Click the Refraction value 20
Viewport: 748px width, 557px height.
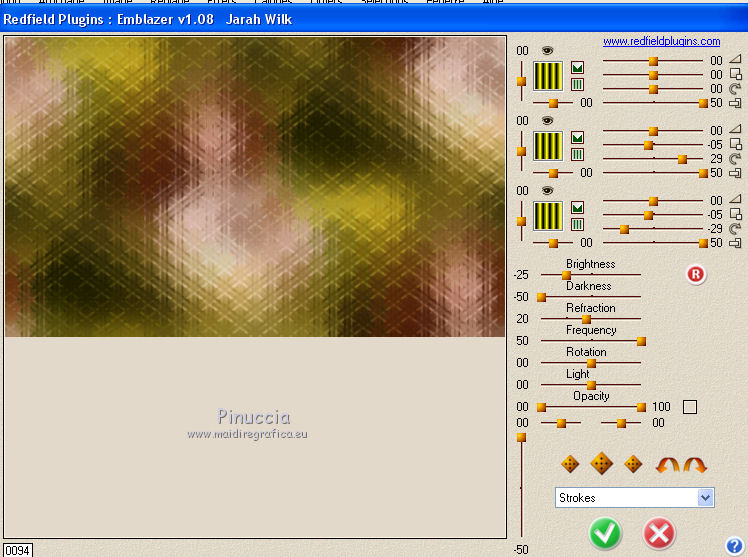click(522, 319)
